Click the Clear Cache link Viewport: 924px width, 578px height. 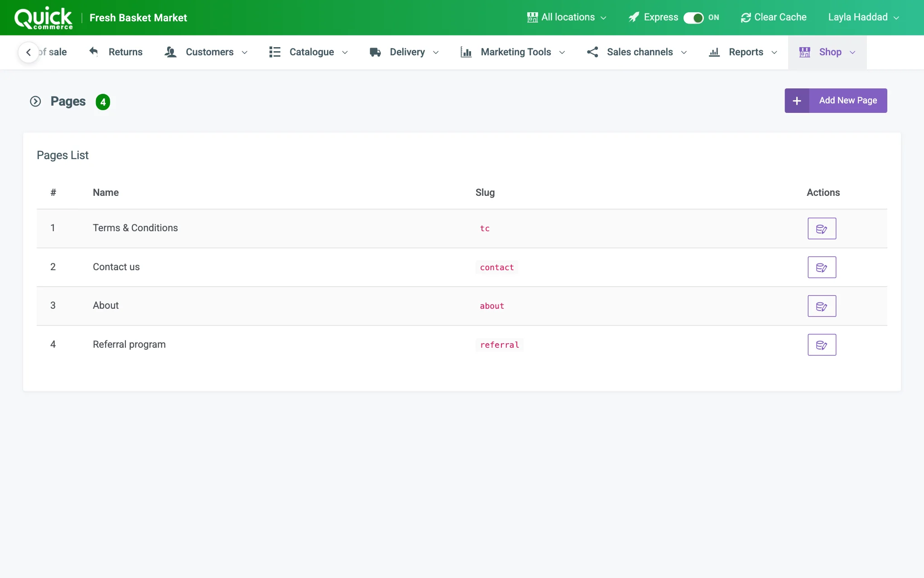click(774, 17)
